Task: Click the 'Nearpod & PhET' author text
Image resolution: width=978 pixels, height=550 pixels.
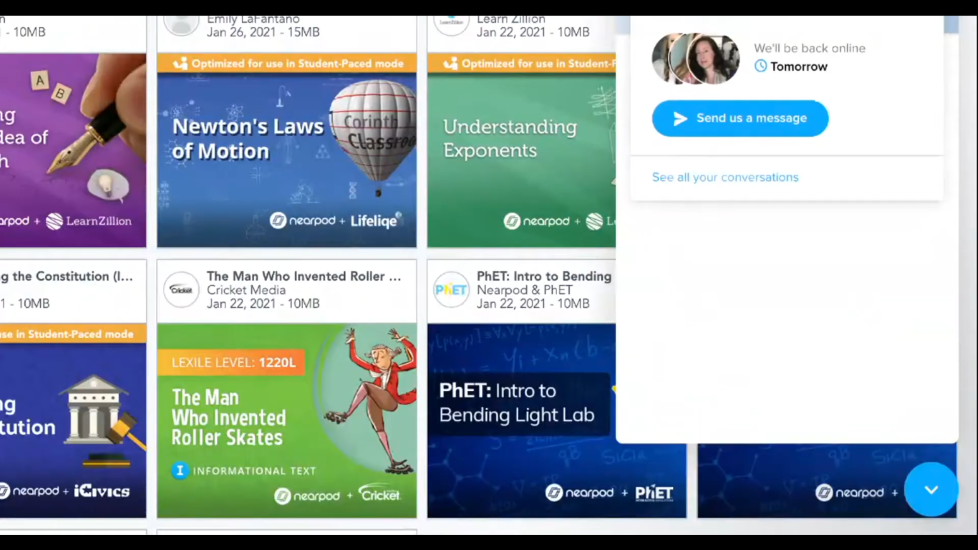Action: click(525, 290)
